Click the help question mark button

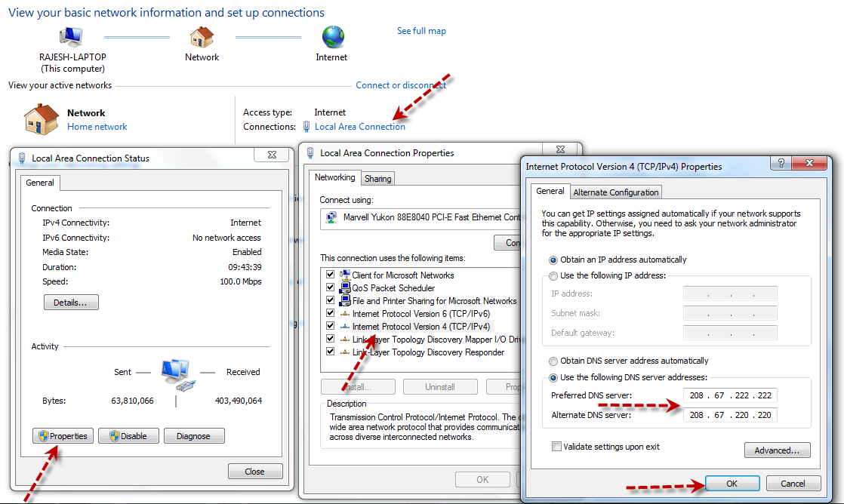click(781, 164)
